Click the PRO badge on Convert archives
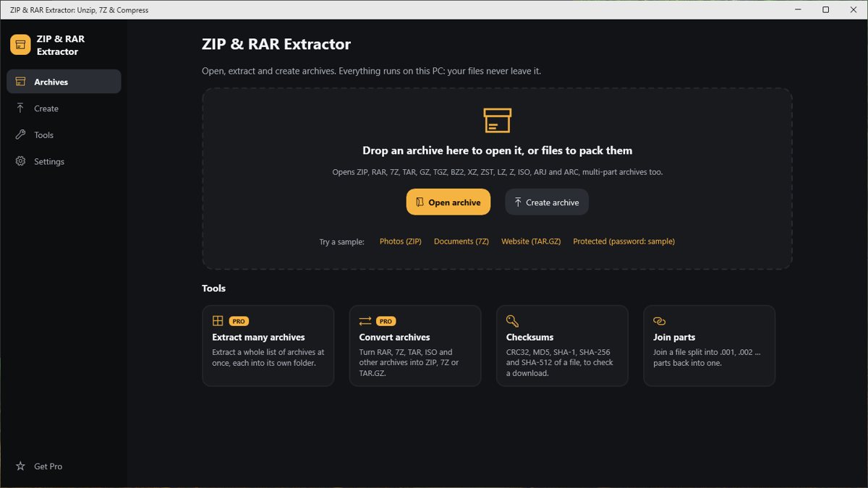The height and width of the screenshot is (488, 868). point(386,321)
